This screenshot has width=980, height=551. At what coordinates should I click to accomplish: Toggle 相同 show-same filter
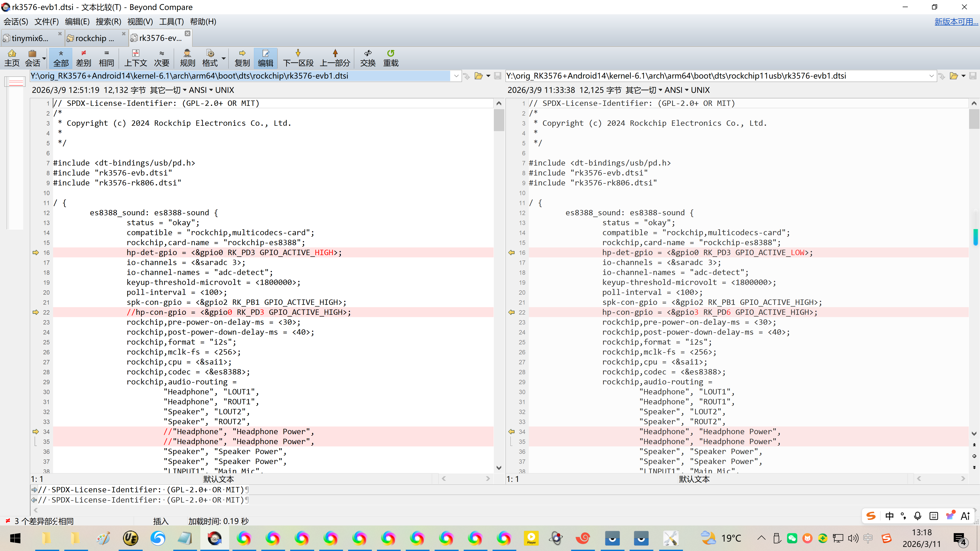tap(106, 58)
